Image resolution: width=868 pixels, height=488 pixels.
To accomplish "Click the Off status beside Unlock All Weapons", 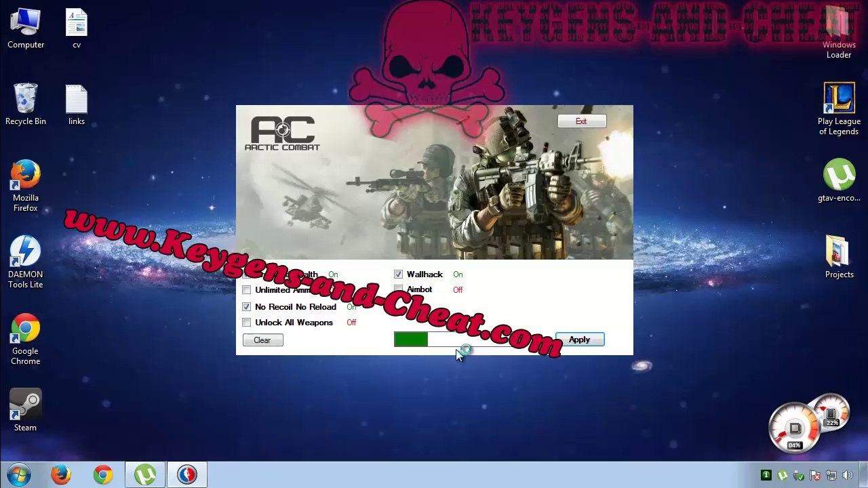I will tap(351, 323).
